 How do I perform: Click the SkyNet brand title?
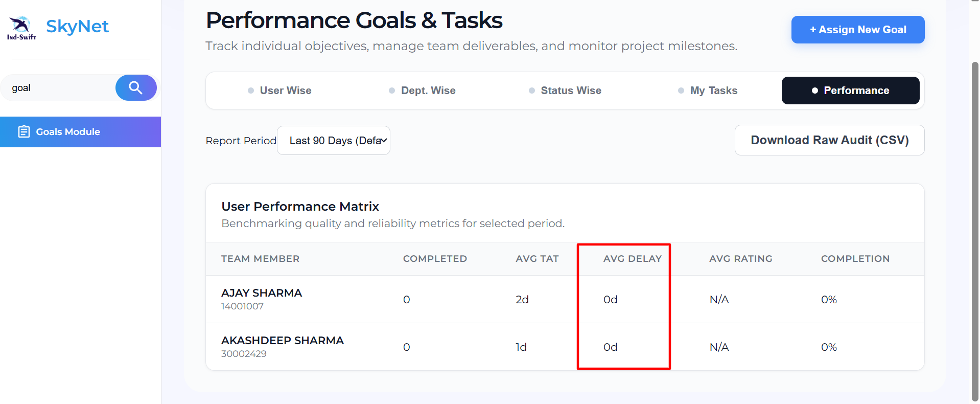pyautogui.click(x=77, y=26)
